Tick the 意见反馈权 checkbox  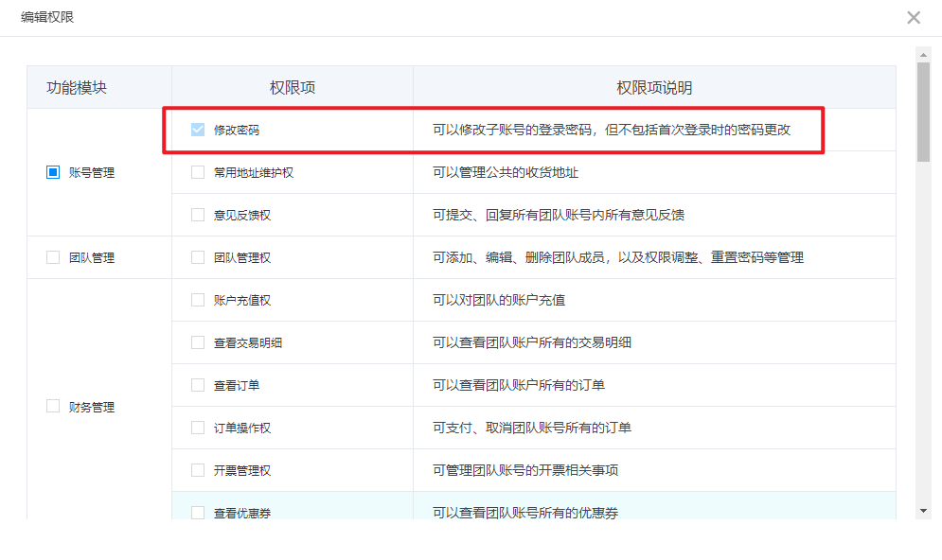click(198, 215)
